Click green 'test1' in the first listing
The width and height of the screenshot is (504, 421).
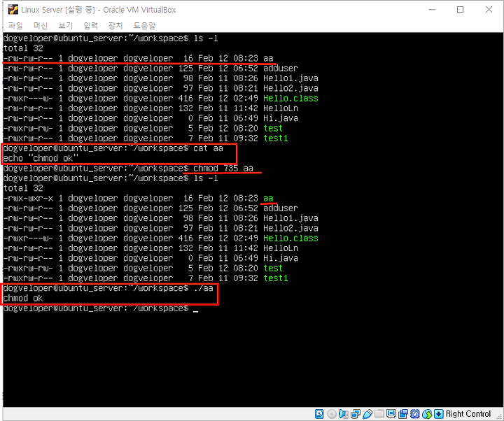(276, 138)
